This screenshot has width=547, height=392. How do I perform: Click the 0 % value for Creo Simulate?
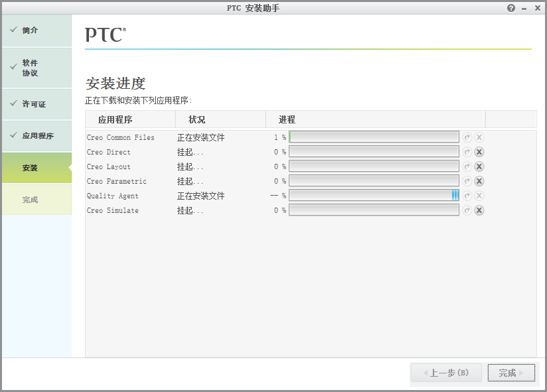[x=279, y=211]
